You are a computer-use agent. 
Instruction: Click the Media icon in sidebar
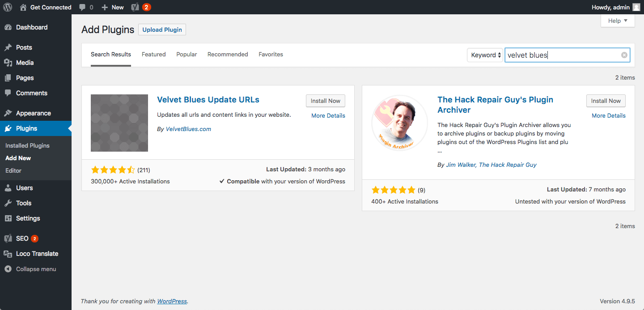tap(8, 63)
